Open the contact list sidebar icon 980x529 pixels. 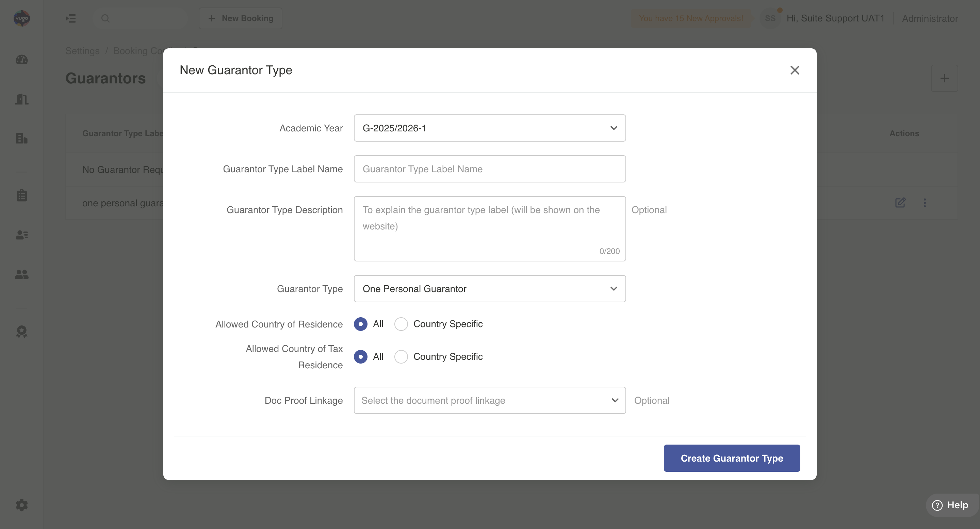[x=22, y=235]
